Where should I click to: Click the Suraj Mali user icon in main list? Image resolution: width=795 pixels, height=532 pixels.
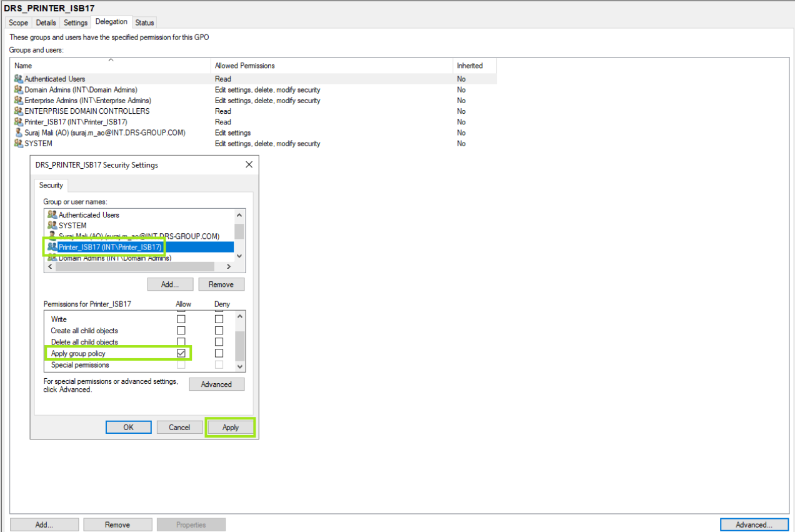18,133
